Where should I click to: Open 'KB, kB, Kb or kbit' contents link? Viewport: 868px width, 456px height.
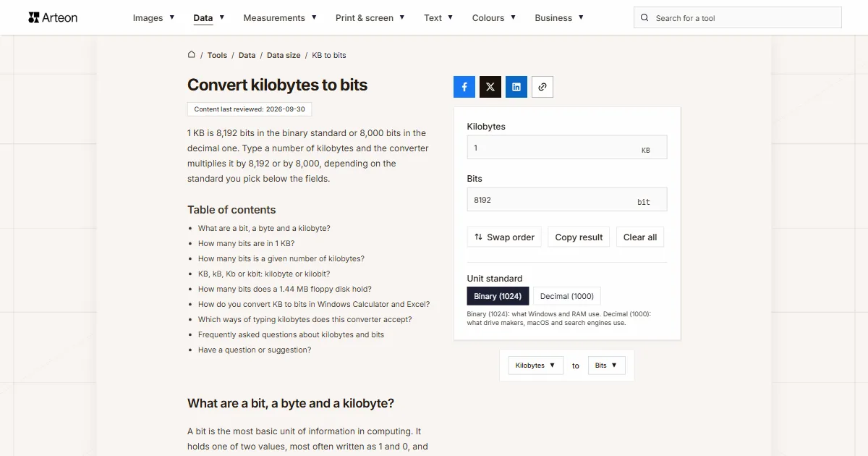click(264, 274)
